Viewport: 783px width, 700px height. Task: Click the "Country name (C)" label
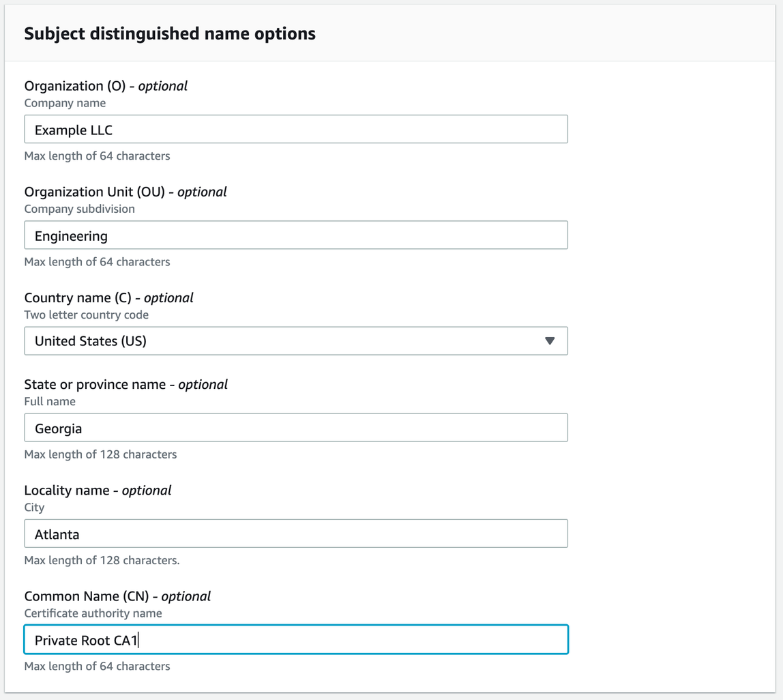pos(78,297)
